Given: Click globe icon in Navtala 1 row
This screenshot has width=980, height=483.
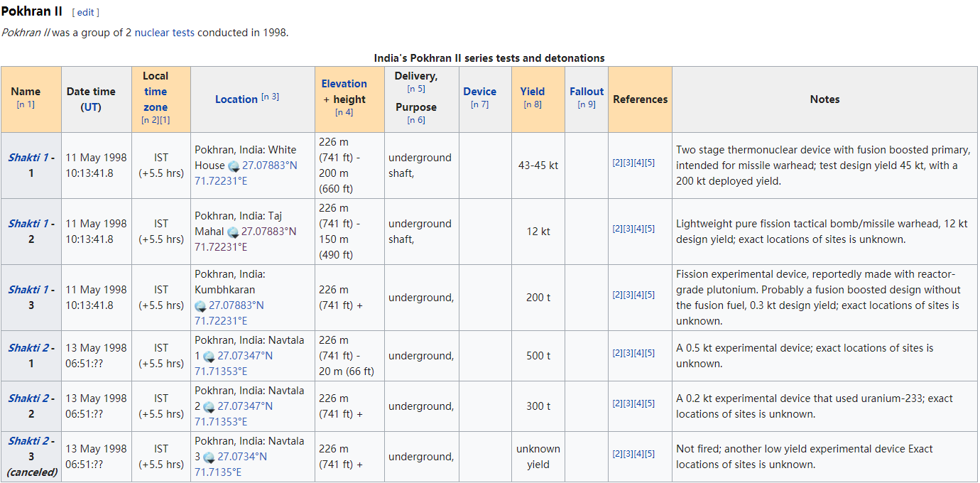Looking at the screenshot, I should [209, 357].
